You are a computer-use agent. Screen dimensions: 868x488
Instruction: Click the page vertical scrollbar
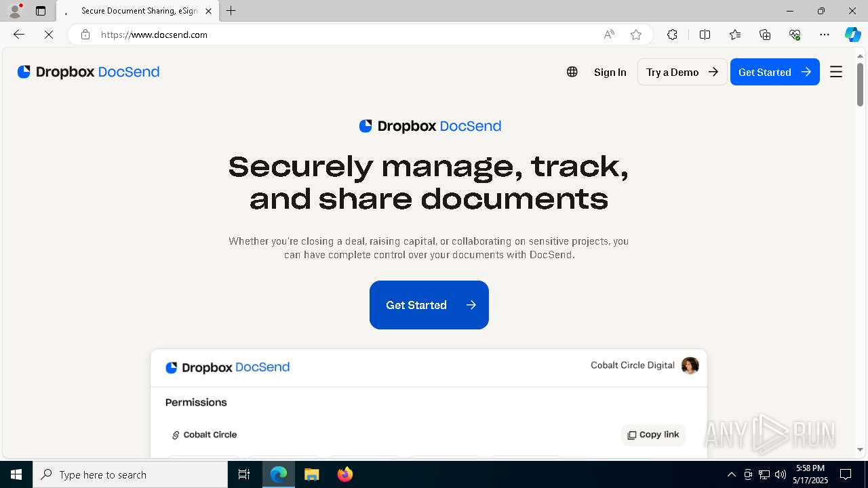click(x=860, y=84)
